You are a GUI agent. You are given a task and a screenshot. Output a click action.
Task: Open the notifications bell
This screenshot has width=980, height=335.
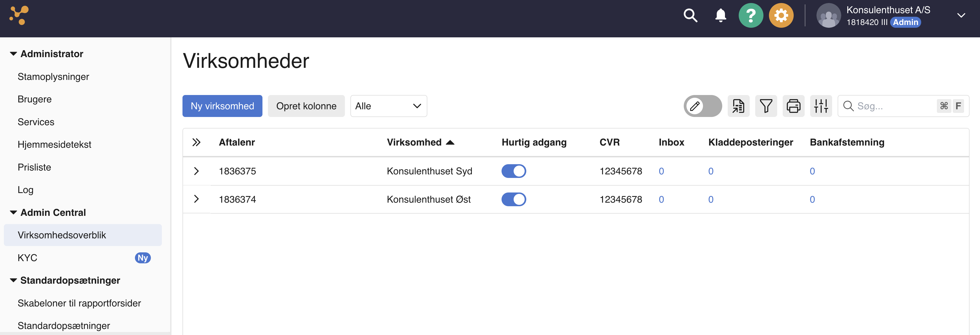click(x=721, y=16)
